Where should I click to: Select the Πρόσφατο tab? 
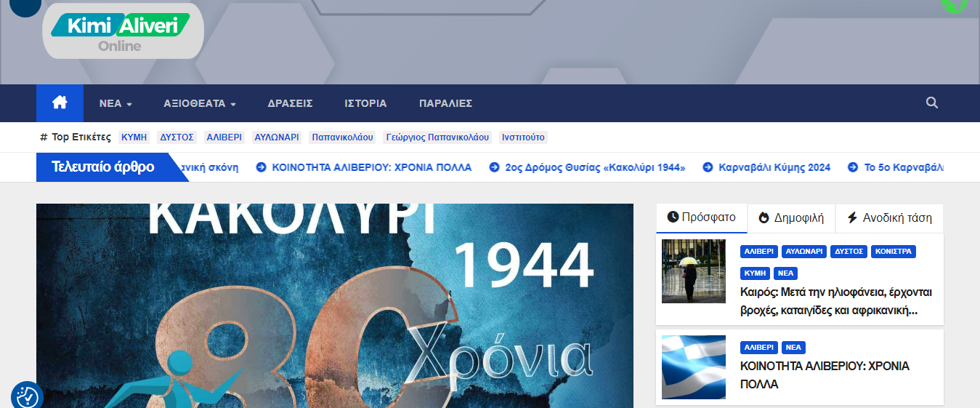tap(701, 217)
